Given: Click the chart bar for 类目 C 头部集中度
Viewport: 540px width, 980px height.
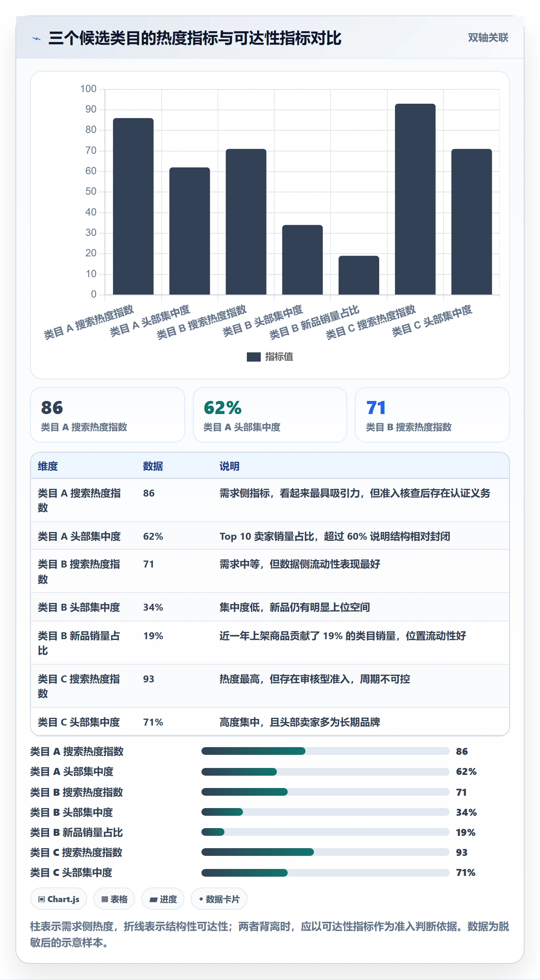Looking at the screenshot, I should point(472,222).
